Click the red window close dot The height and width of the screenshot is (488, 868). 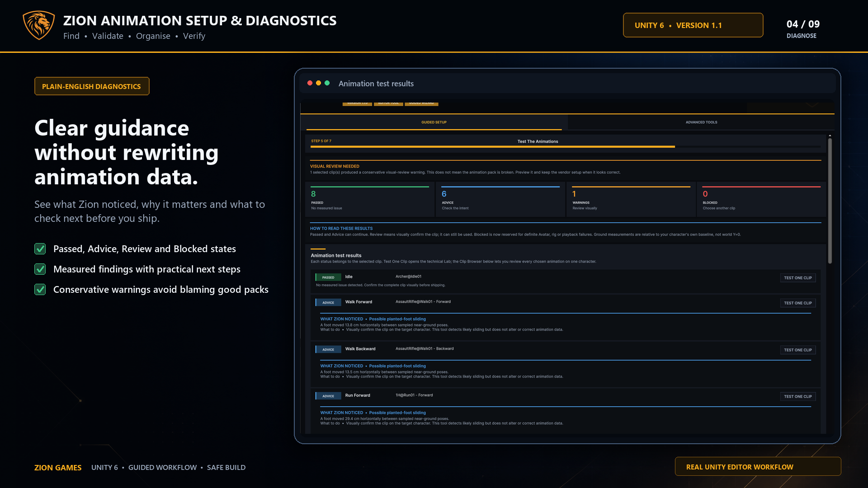(310, 83)
